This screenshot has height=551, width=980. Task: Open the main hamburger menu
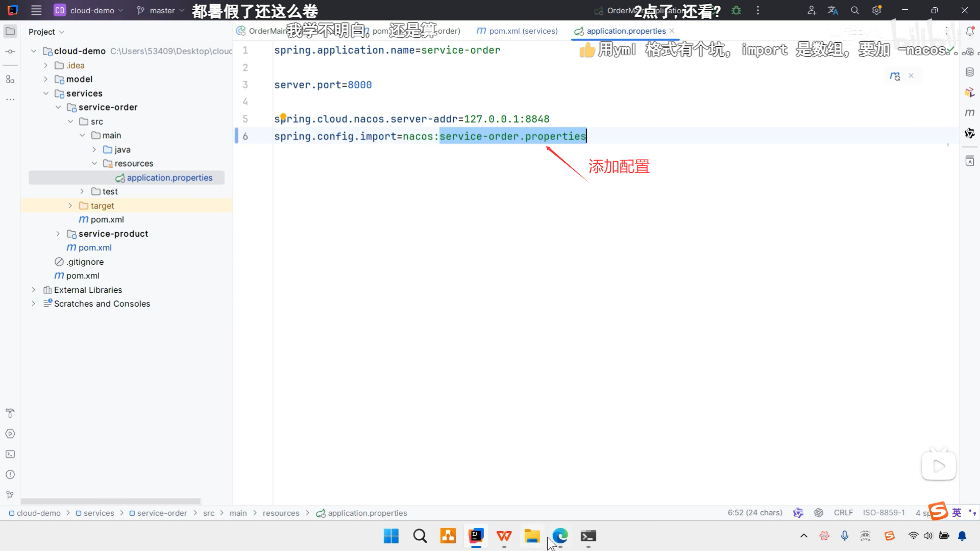(36, 10)
